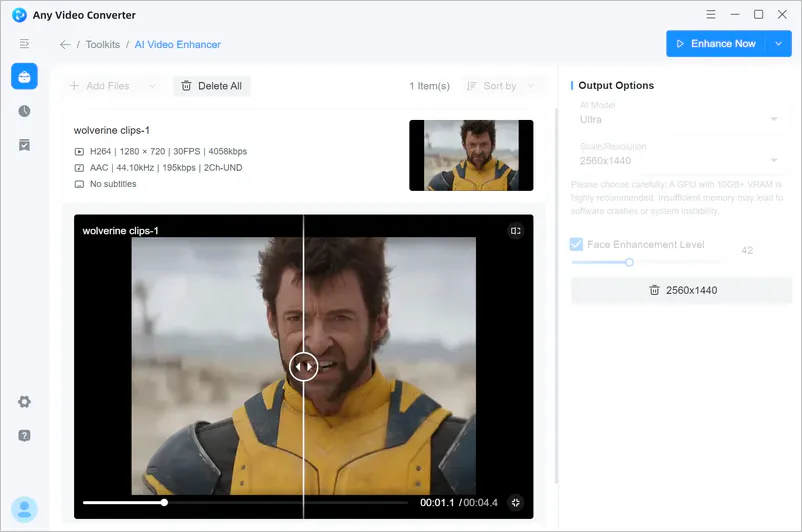Click Delete All button
Viewport: 802px width, 532px height.
[x=212, y=86]
